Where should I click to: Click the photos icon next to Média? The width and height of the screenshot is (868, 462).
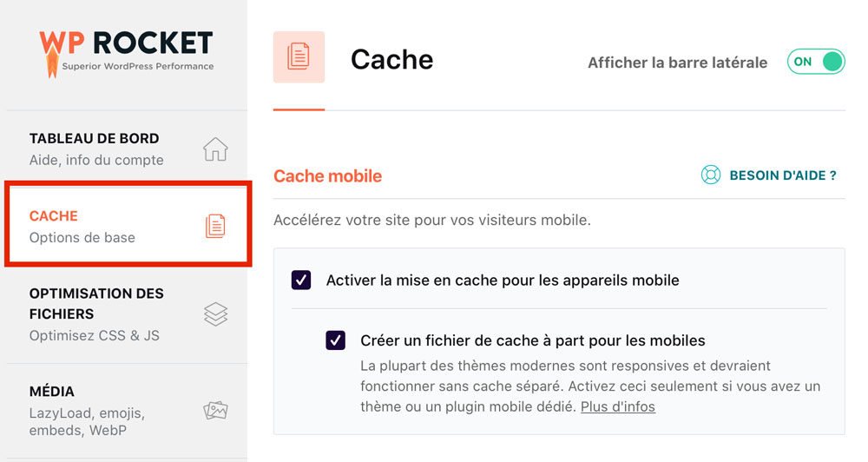(x=215, y=411)
